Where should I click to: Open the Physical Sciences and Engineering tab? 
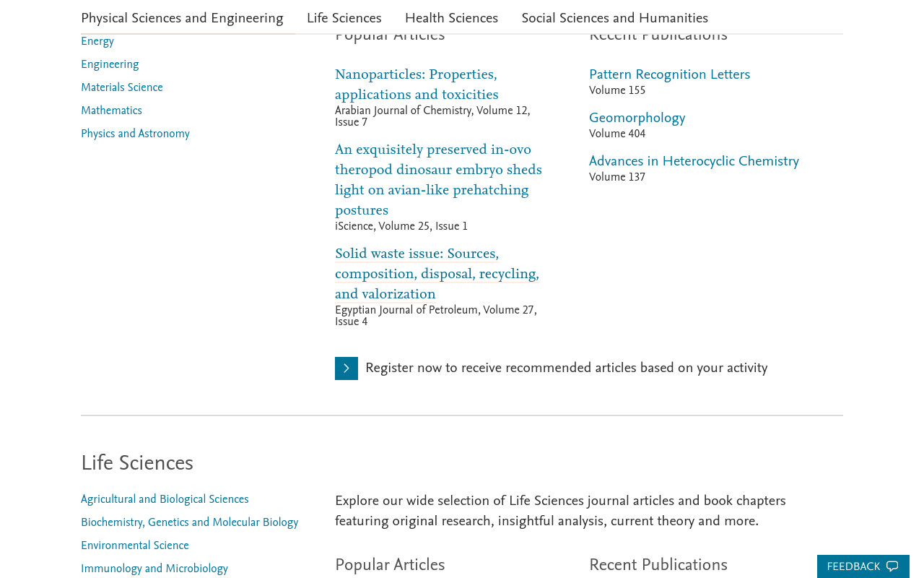pyautogui.click(x=182, y=18)
